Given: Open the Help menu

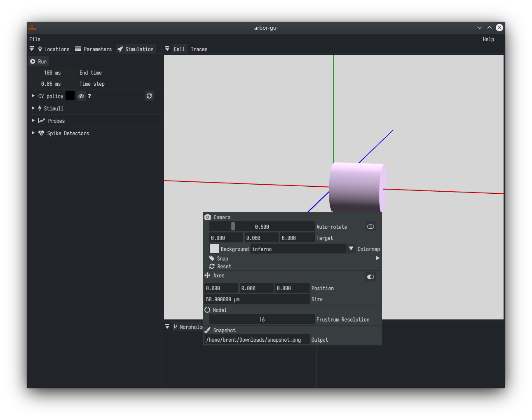Looking at the screenshot, I should [488, 39].
